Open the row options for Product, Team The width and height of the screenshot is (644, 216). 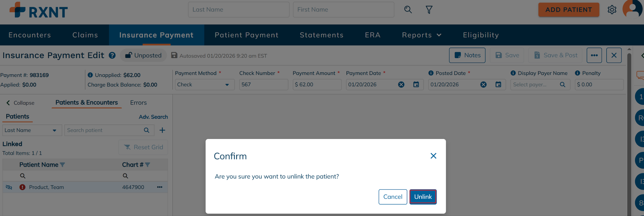coord(160,187)
